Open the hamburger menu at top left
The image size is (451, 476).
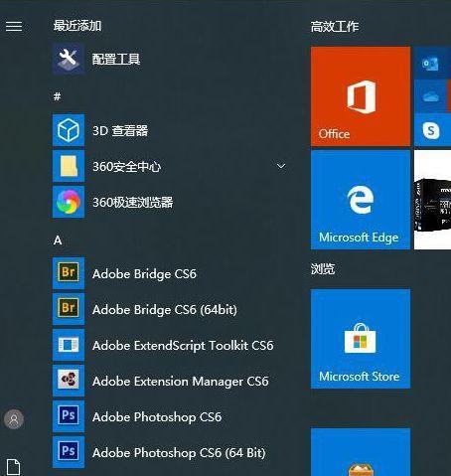coord(14,26)
